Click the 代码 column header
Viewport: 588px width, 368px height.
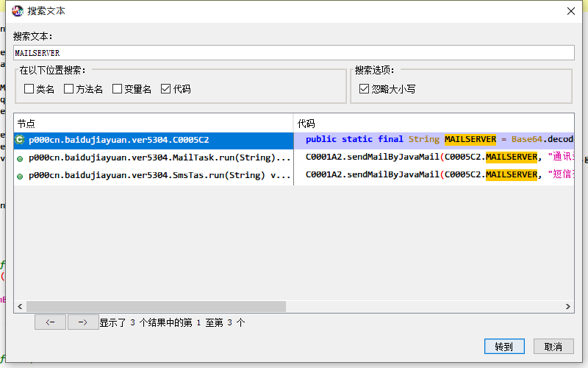point(434,123)
